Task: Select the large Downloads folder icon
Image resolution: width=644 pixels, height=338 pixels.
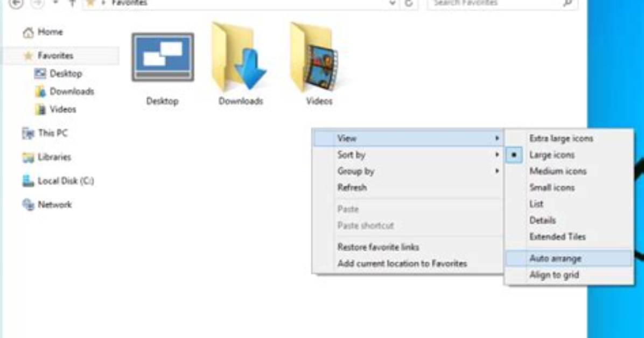Action: coord(239,57)
